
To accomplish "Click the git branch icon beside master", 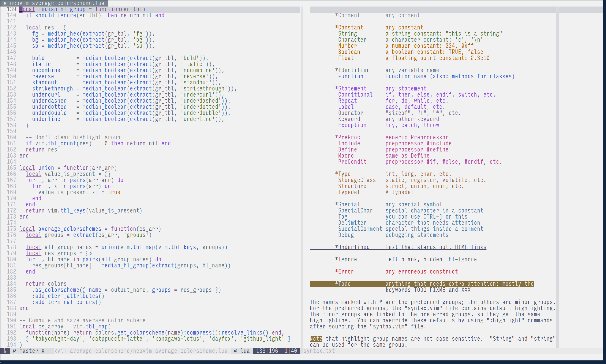I will click(x=15, y=351).
